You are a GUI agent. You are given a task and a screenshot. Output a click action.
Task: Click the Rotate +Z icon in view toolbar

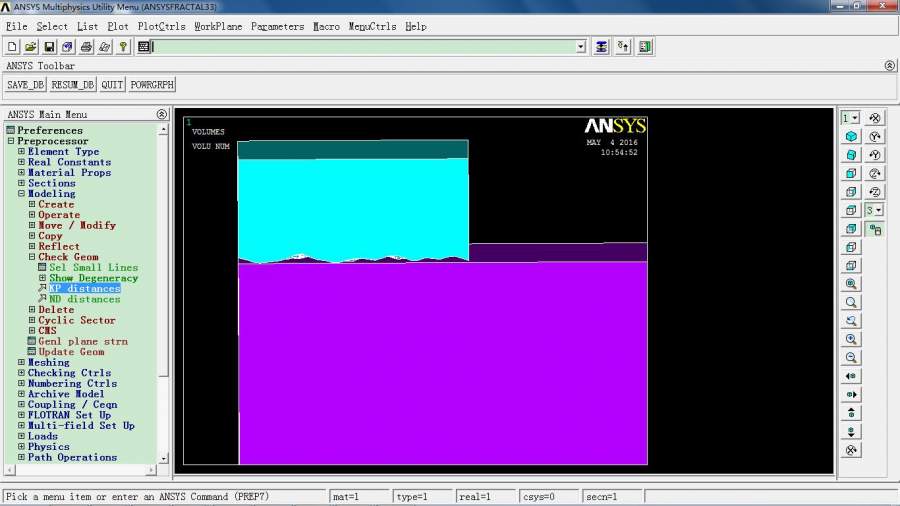coord(875,173)
